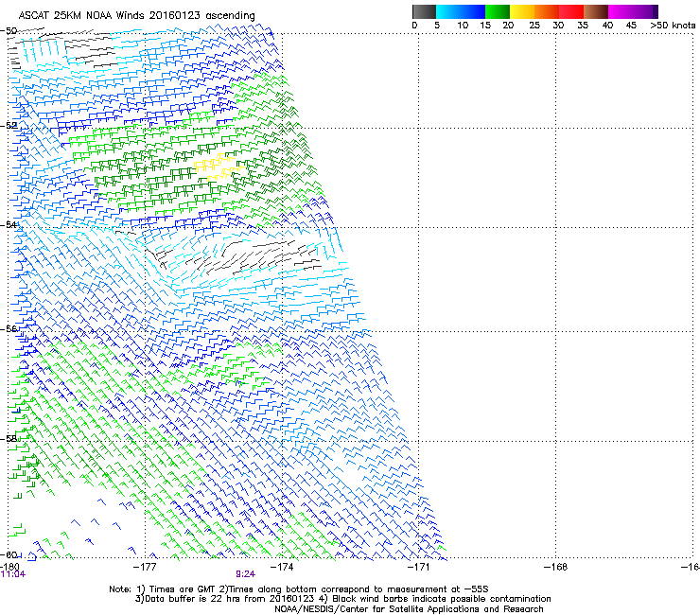Click the green 15-20 knots legend segment
The height and width of the screenshot is (615, 700).
(x=498, y=11)
